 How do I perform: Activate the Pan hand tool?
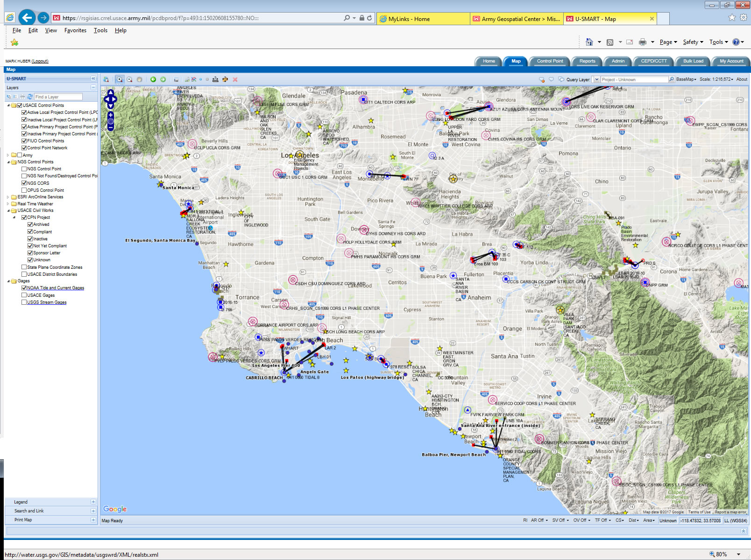tap(139, 79)
